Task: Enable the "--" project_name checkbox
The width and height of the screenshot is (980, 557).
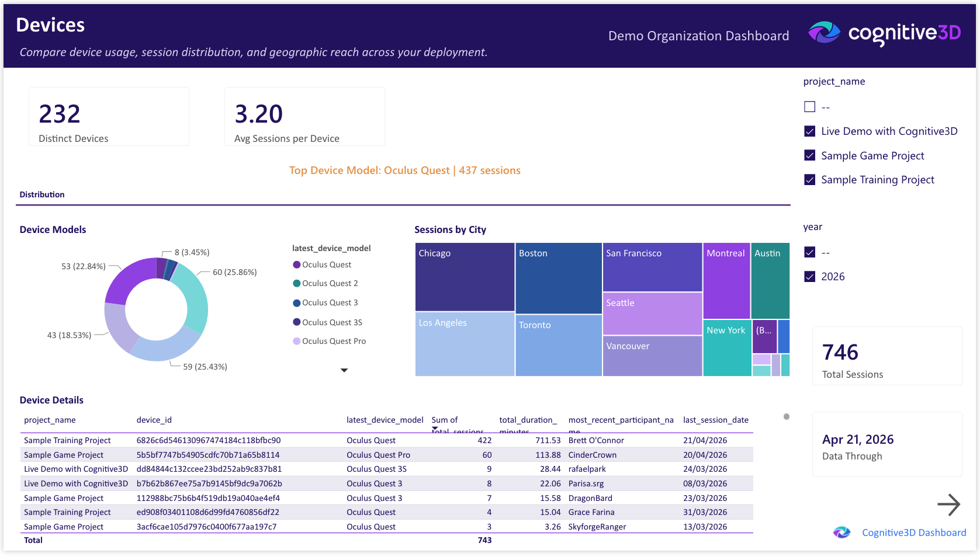Action: point(810,106)
